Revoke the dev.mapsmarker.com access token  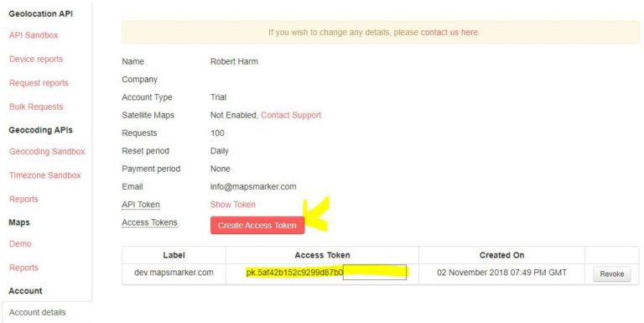coord(611,274)
